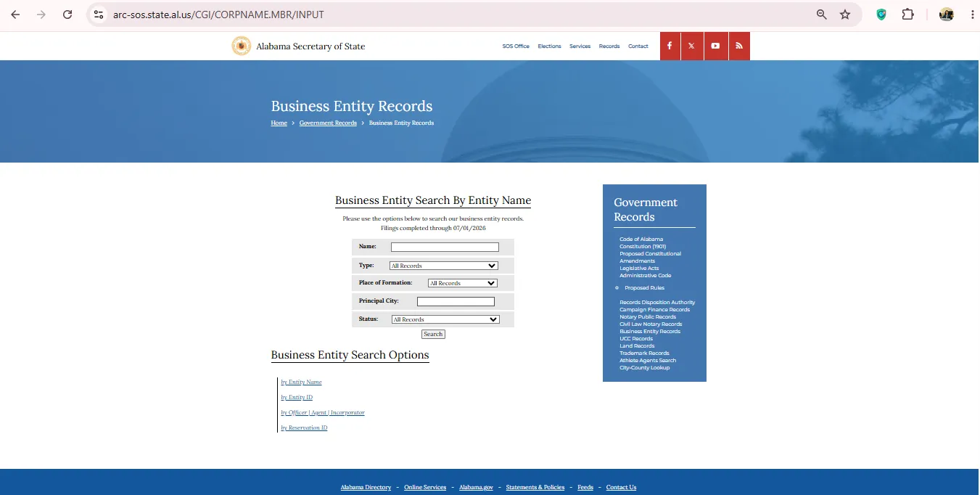Click the Proposed Rules bullet icon
This screenshot has width=980, height=495.
[617, 288]
